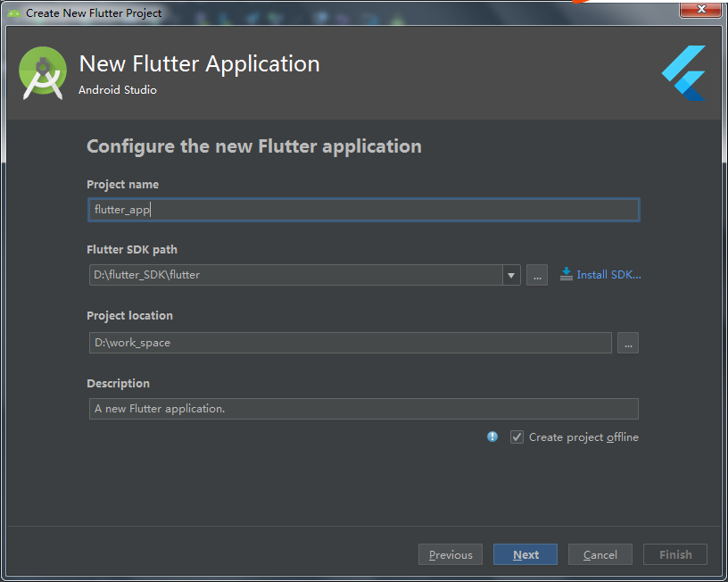Screen dimensions: 728x582
Task: Return to the Previous step
Action: (451, 554)
